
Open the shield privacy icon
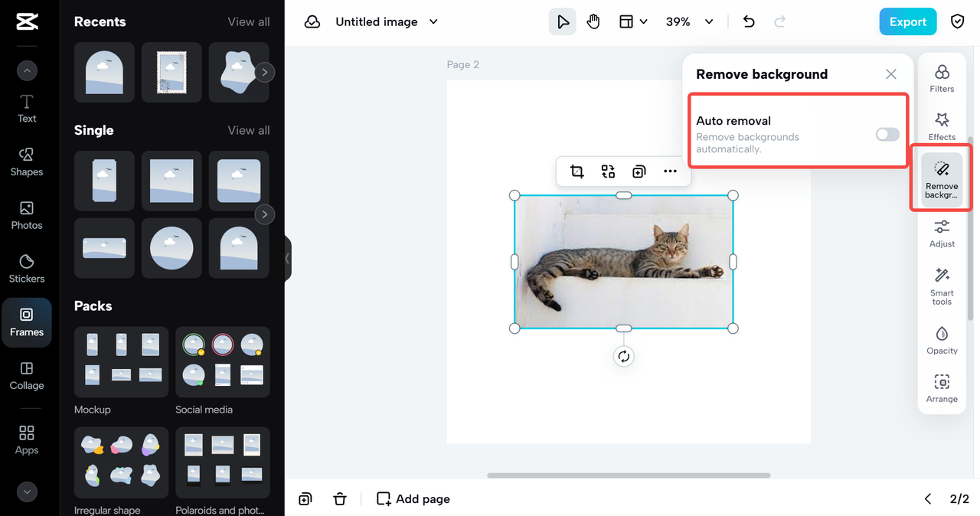pyautogui.click(x=957, y=22)
